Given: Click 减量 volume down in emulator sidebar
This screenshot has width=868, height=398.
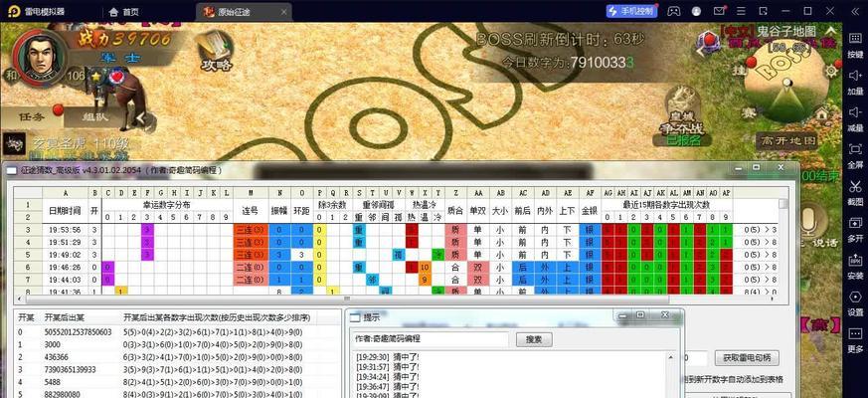Looking at the screenshot, I should point(855,117).
